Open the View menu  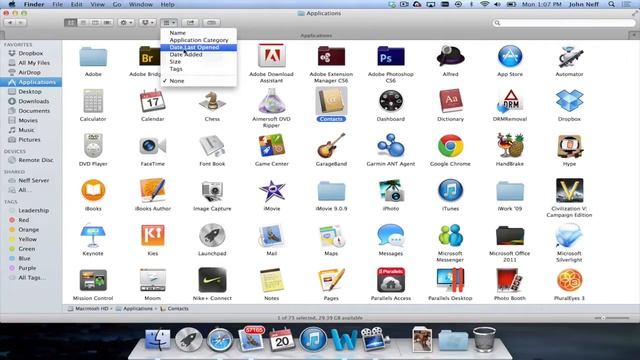click(97, 4)
